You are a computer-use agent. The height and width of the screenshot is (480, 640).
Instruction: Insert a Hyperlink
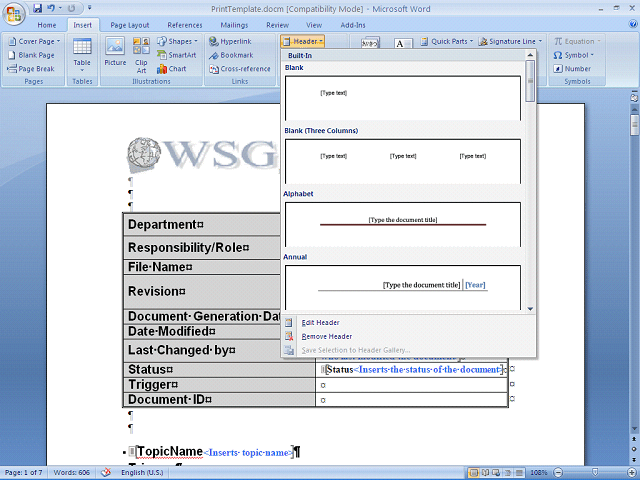[x=230, y=41]
